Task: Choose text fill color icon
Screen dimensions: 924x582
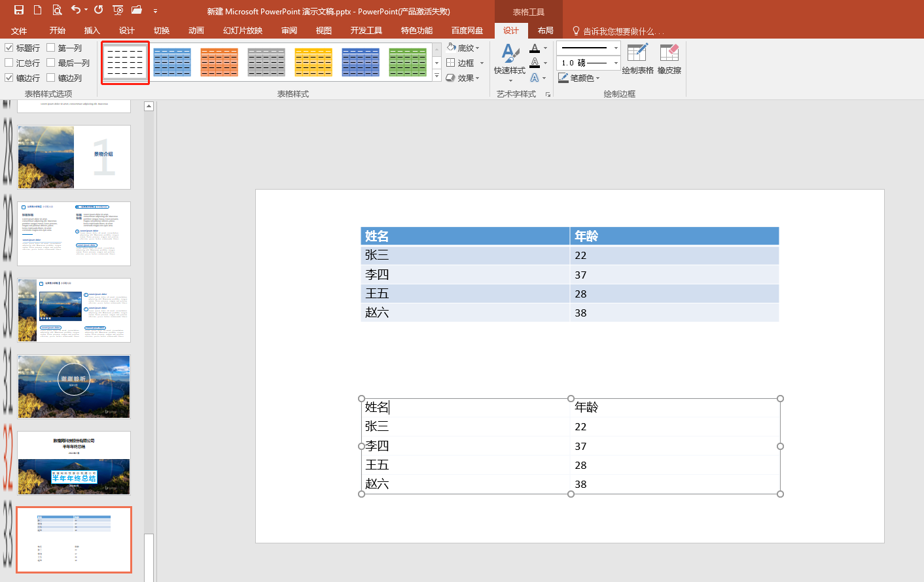Action: (535, 48)
